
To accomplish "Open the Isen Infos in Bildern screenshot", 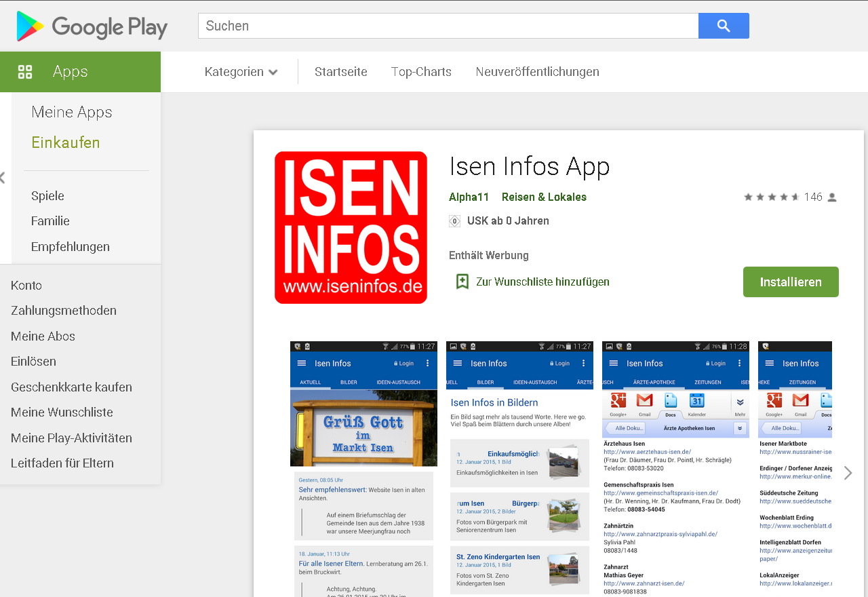I will pyautogui.click(x=519, y=469).
